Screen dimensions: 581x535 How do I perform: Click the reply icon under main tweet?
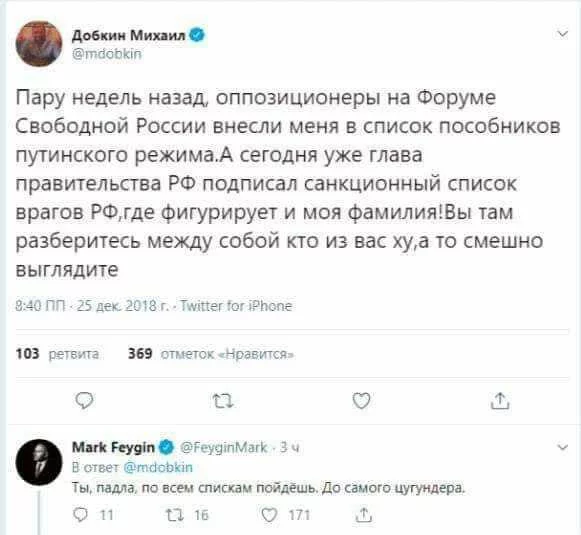tap(84, 401)
